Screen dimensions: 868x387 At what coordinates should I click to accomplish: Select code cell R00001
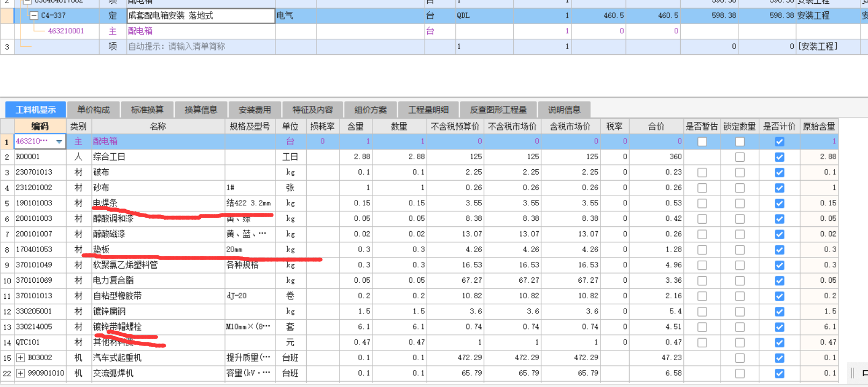pos(40,157)
